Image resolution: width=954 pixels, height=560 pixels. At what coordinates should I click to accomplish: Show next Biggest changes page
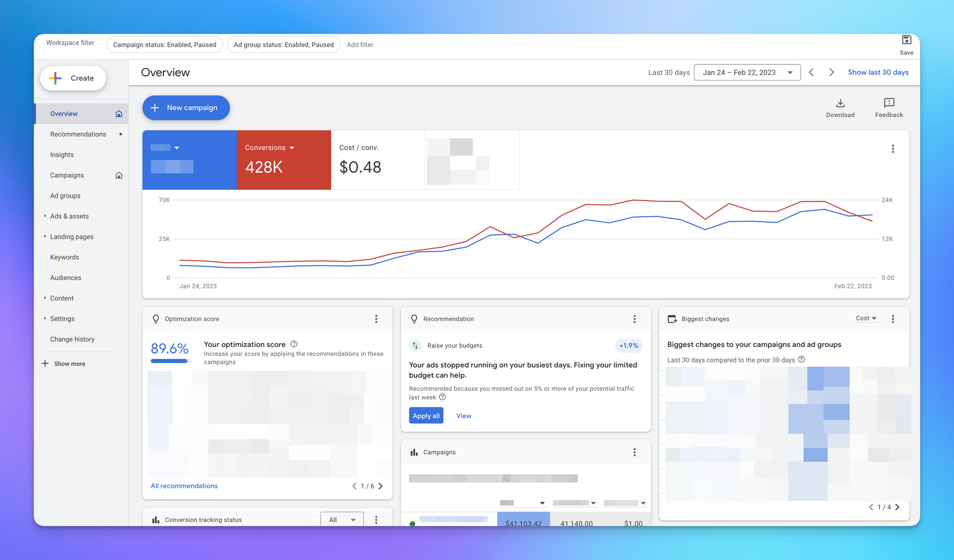point(897,507)
